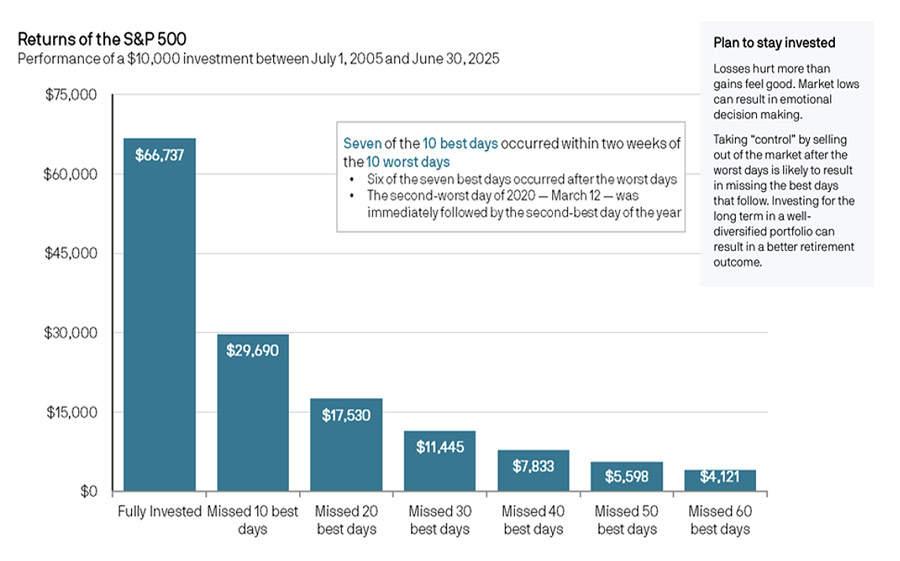Image resolution: width=900 pixels, height=561 pixels.
Task: Click the $4,121 bar at far right
Action: (720, 481)
